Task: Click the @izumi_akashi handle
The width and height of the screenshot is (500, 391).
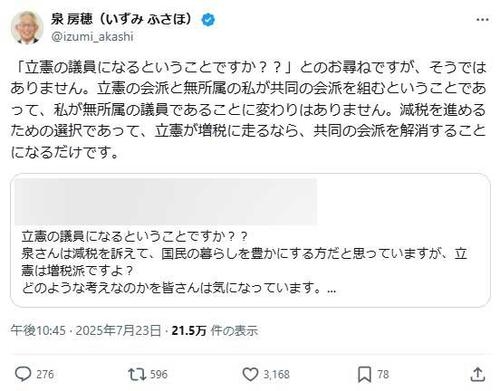Action: [x=92, y=37]
